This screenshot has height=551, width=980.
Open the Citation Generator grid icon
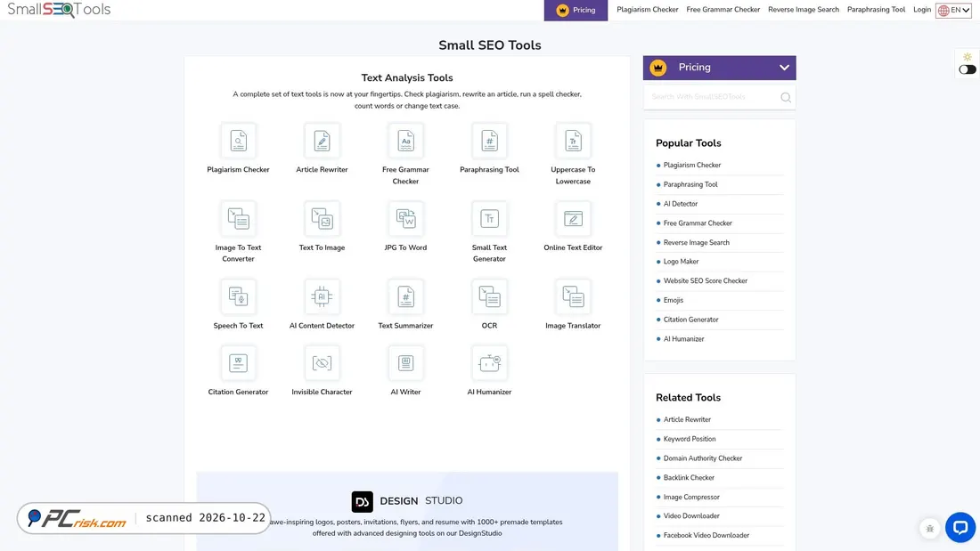coord(238,363)
